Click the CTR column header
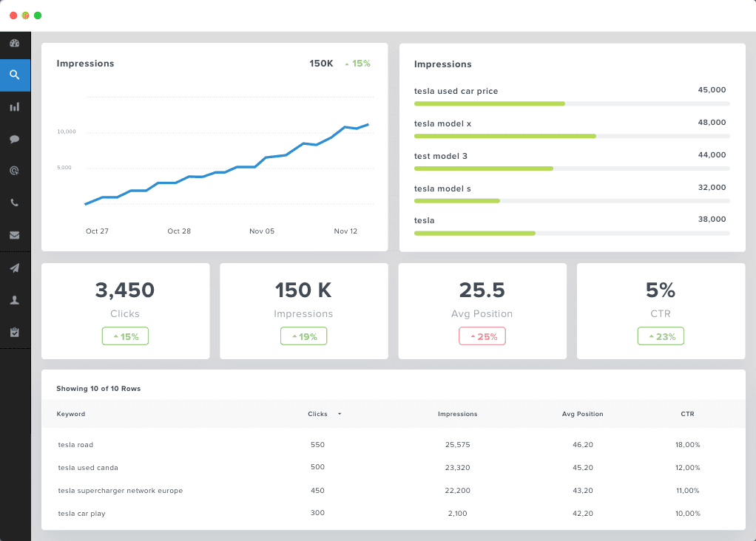756x541 pixels. 687,414
